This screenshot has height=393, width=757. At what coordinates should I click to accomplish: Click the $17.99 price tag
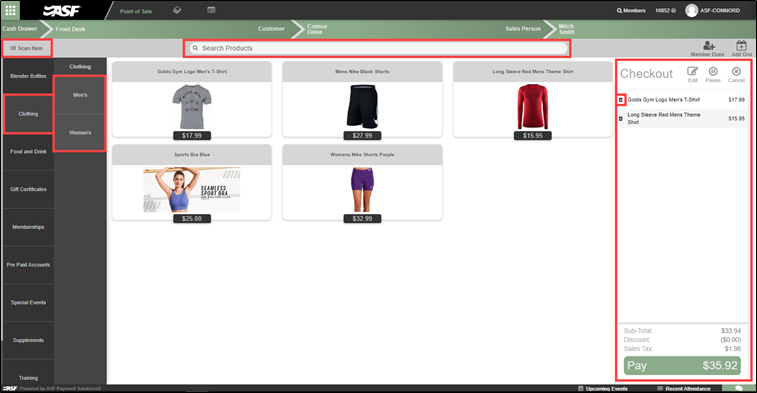click(192, 136)
